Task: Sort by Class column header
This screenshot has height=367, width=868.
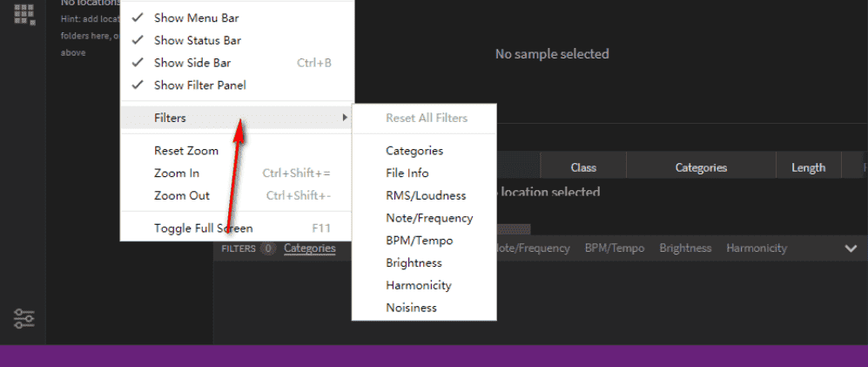Action: [583, 167]
